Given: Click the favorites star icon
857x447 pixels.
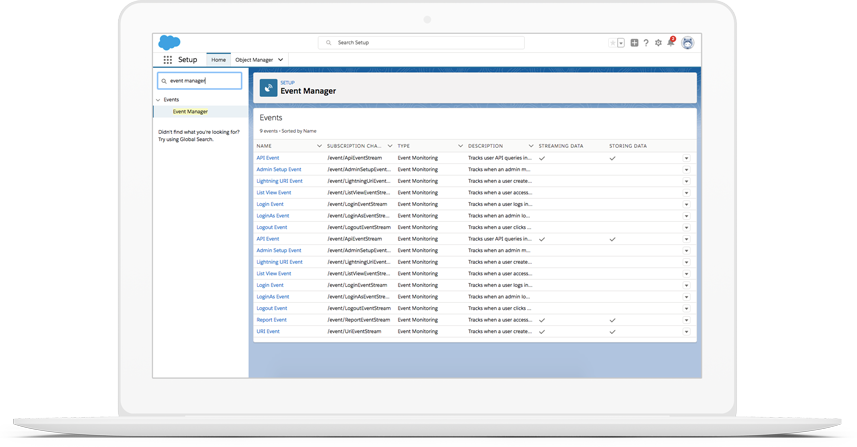Looking at the screenshot, I should point(613,43).
